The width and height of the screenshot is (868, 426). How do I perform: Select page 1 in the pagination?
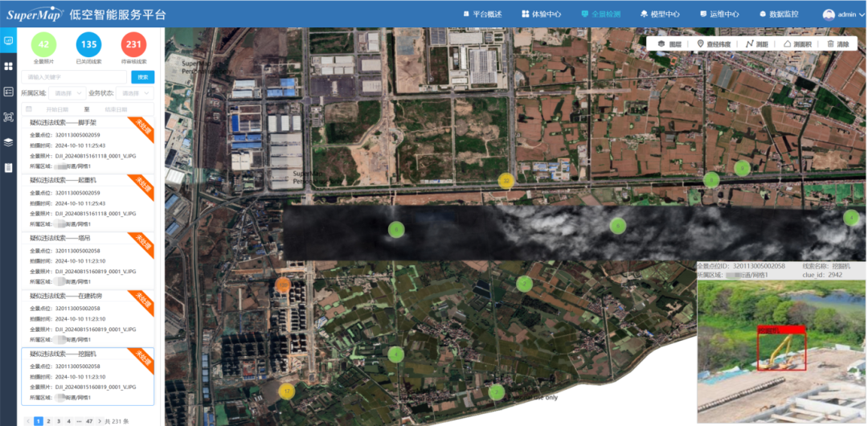pyautogui.click(x=39, y=421)
